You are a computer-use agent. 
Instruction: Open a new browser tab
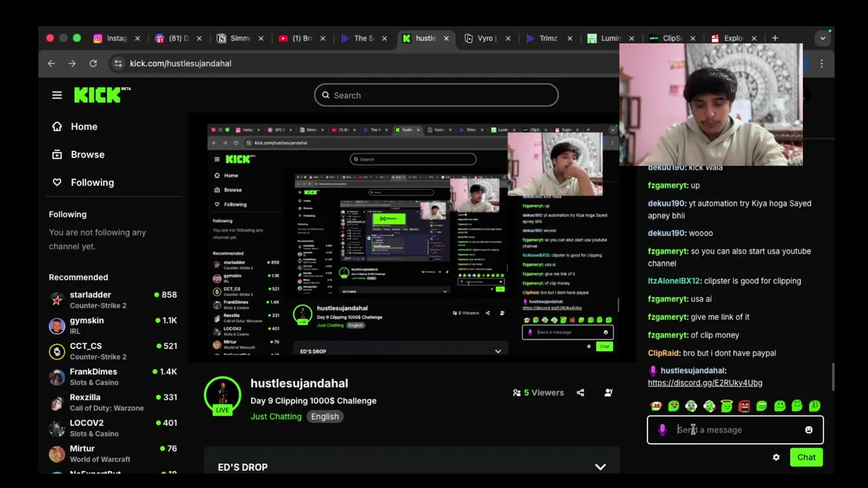click(x=774, y=39)
